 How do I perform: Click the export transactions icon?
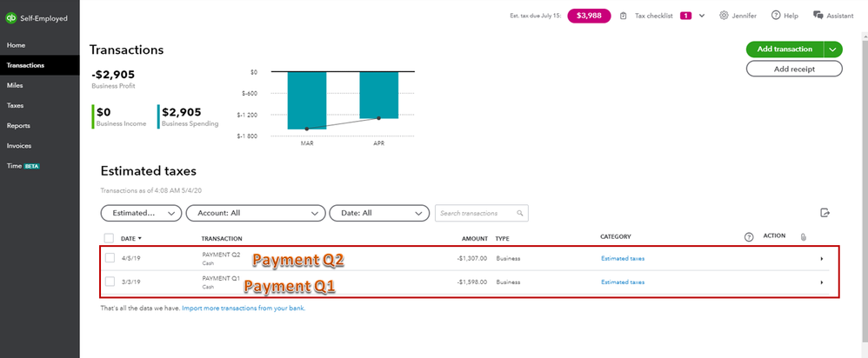coord(825,213)
